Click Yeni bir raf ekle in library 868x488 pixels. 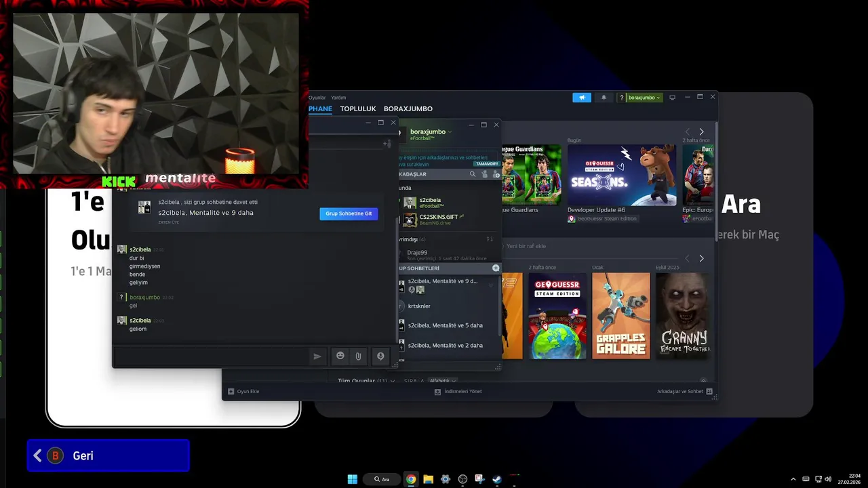(x=526, y=246)
